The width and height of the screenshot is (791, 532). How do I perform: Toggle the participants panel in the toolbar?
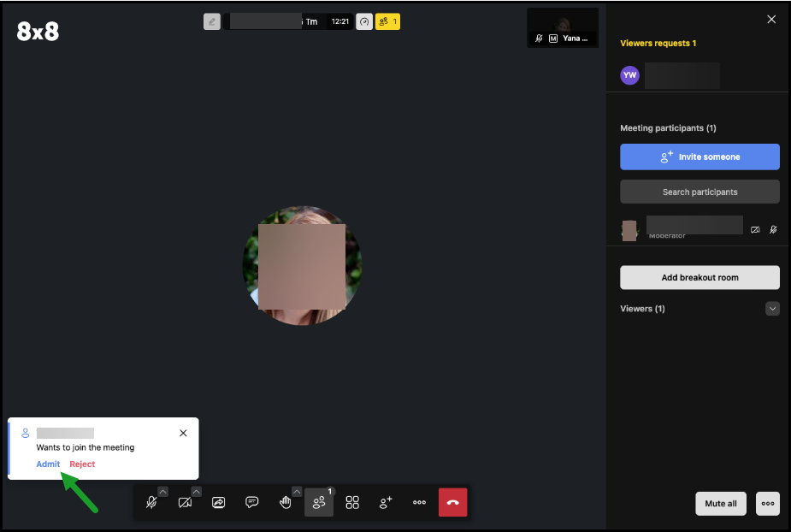click(x=318, y=503)
